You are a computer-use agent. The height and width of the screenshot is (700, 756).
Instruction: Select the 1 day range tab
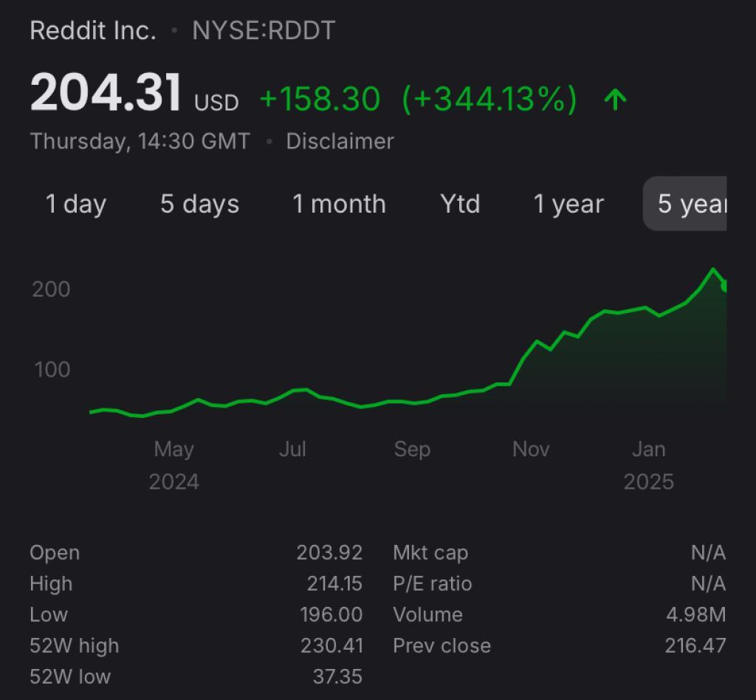76,204
